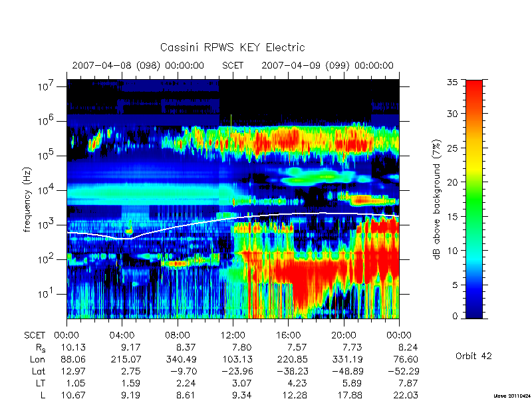Image resolution: width=532 pixels, height=399 pixels.
Task: Click the Lat value -52.29
Action: tap(404, 371)
